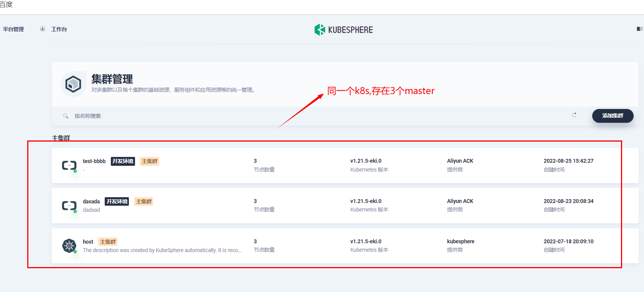Image resolution: width=644 pixels, height=292 pixels.
Task: Click node count 3 in host row
Action: point(255,241)
